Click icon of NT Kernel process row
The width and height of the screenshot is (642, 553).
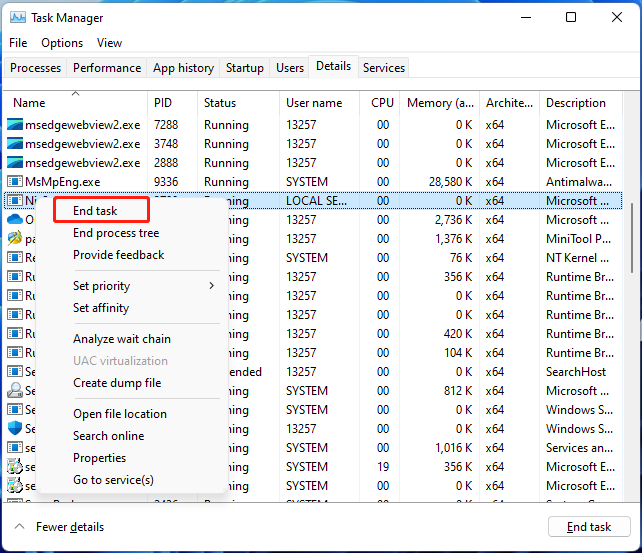click(x=15, y=257)
